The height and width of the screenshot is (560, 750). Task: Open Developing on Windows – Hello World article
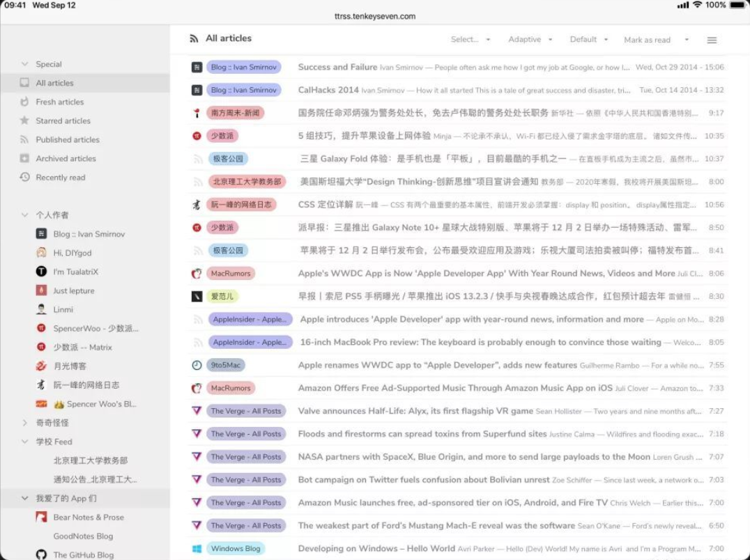[x=376, y=549]
